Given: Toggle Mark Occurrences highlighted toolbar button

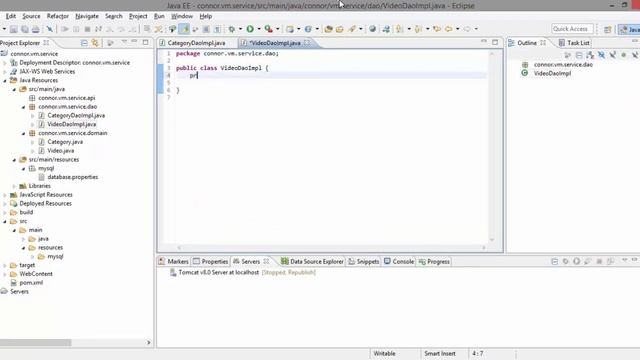Looking at the screenshot, I should (x=184, y=29).
